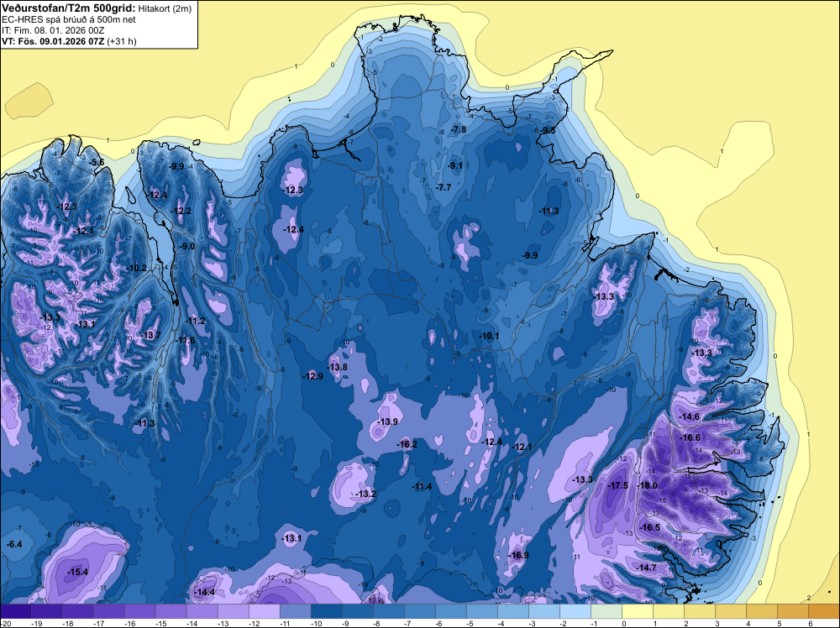The width and height of the screenshot is (840, 628).
Task: Click the title text "Veðurstofan/T2m 500grid:"
Action: pos(69,8)
